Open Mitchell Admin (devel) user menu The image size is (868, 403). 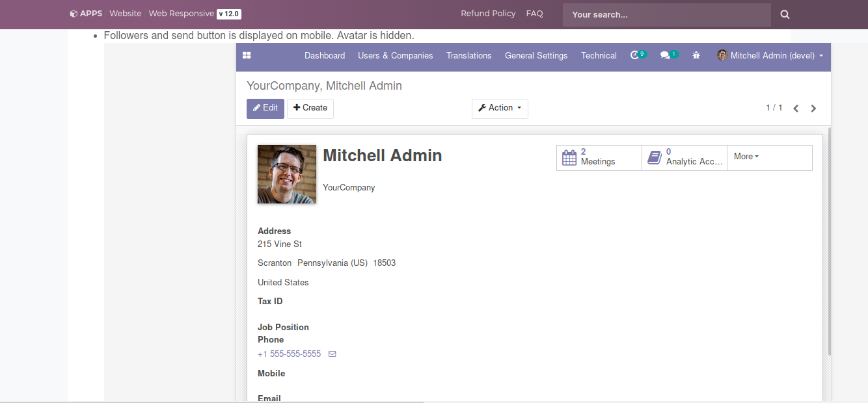770,56
